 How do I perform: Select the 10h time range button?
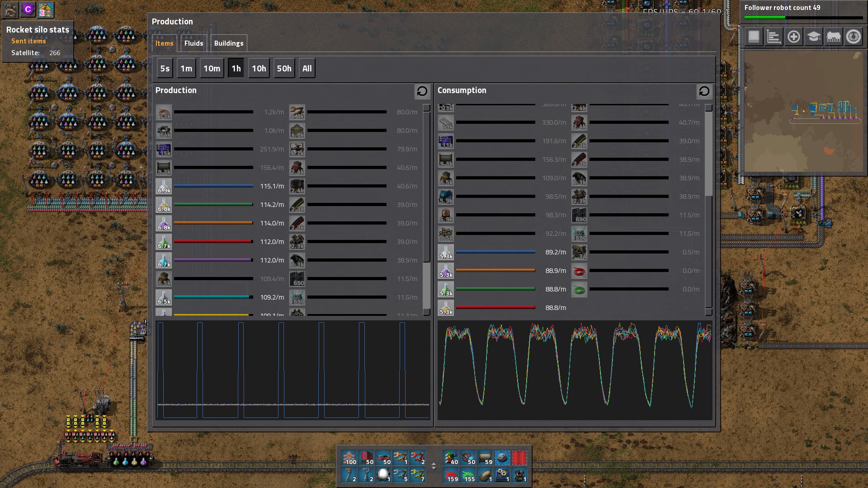(259, 69)
